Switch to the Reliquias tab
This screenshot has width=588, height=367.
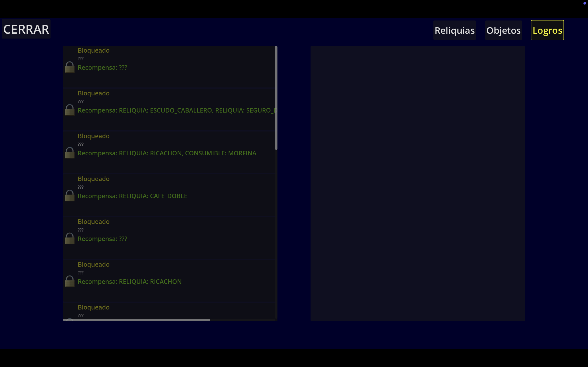454,30
